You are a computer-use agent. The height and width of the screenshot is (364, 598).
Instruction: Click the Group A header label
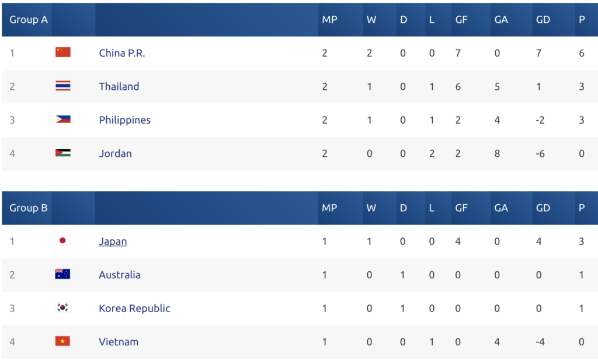point(29,20)
